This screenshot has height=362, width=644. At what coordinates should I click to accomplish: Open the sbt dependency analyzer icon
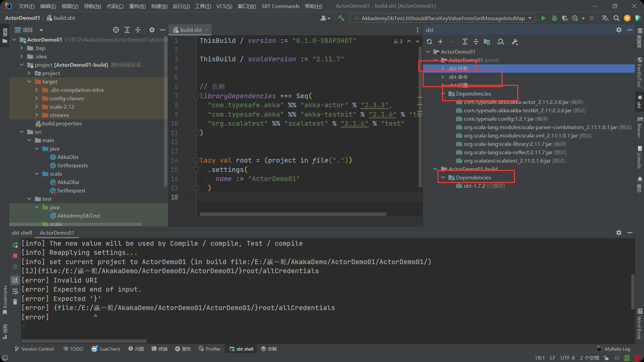click(x=500, y=42)
